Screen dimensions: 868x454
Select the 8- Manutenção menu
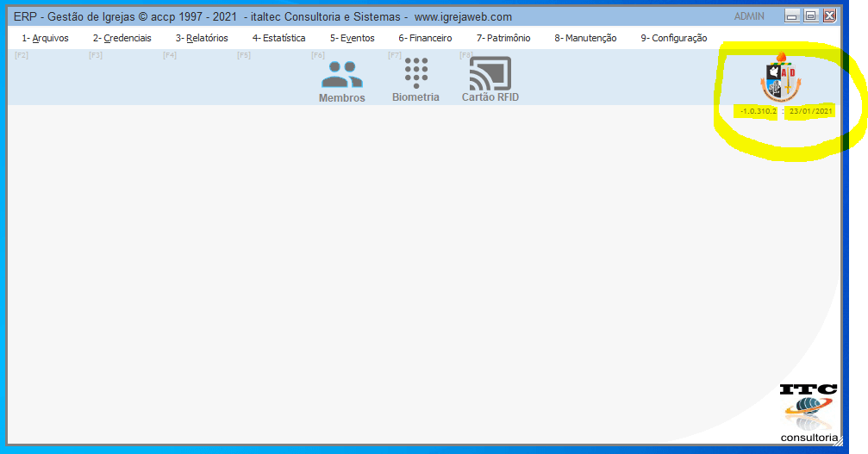(585, 38)
